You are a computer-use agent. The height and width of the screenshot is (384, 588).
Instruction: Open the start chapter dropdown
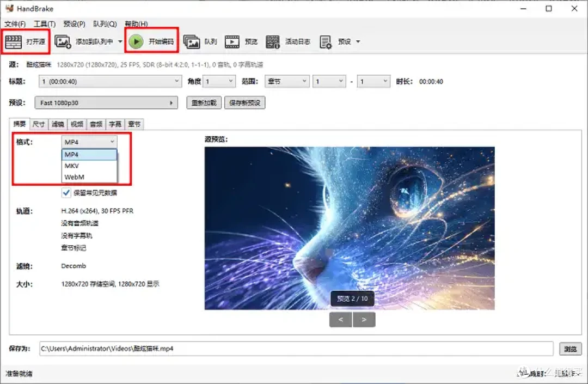point(329,81)
